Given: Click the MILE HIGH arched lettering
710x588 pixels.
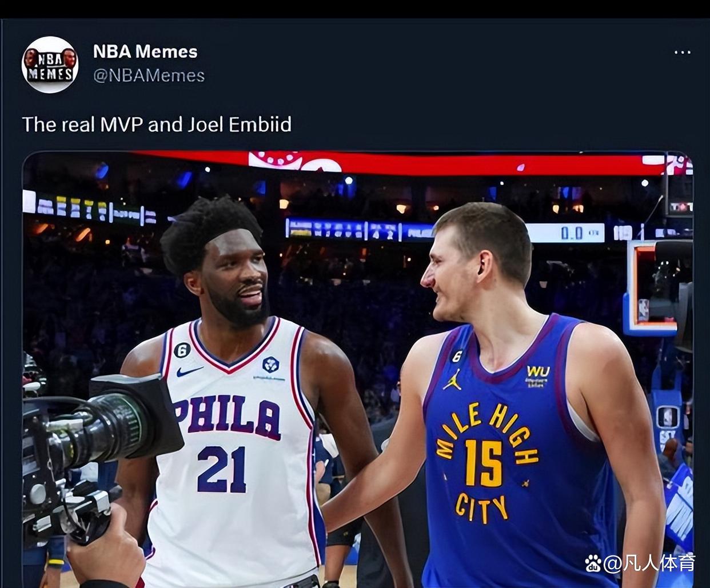Looking at the screenshot, I should [x=487, y=427].
